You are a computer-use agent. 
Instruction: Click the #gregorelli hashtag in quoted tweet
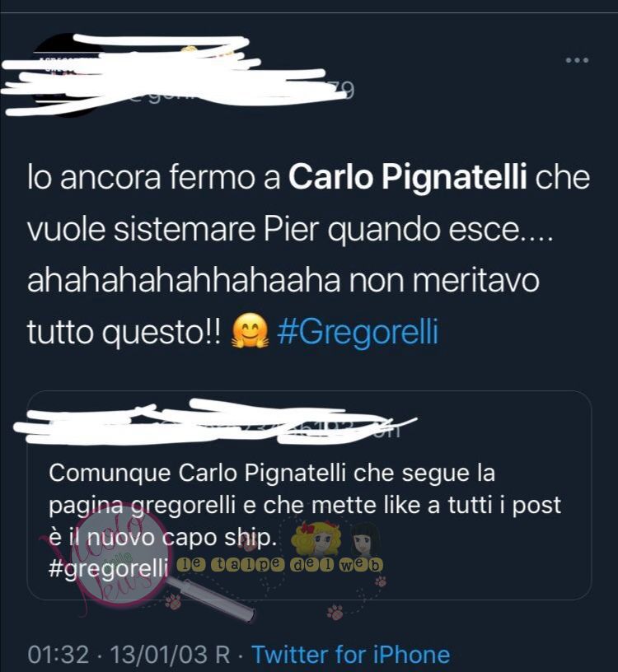108,568
